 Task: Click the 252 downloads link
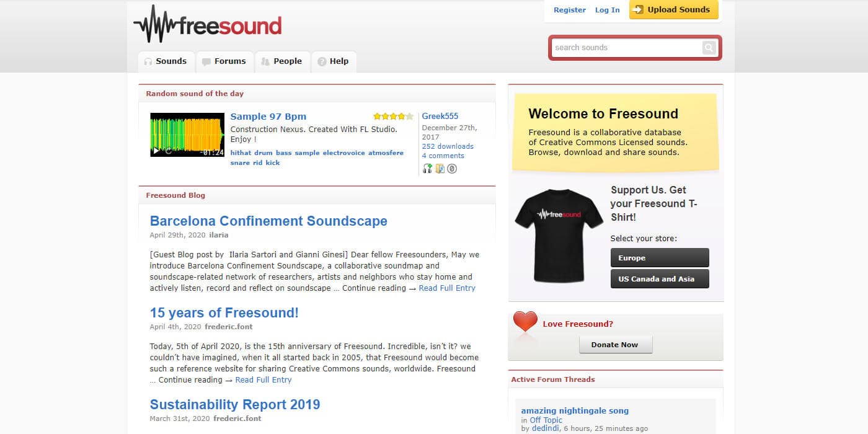tap(448, 146)
